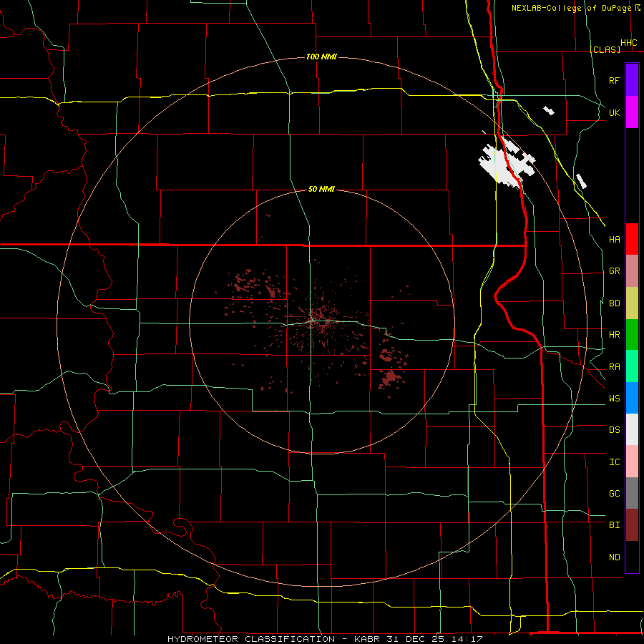Click the large white dry snow echo
644x644 pixels.
pyautogui.click(x=505, y=165)
